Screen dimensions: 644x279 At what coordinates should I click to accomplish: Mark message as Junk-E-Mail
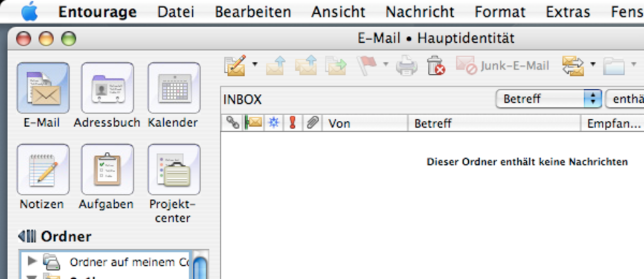502,65
